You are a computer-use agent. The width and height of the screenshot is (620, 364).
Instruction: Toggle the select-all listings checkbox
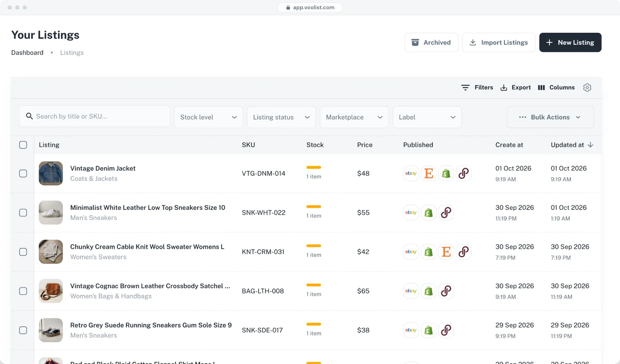click(23, 145)
